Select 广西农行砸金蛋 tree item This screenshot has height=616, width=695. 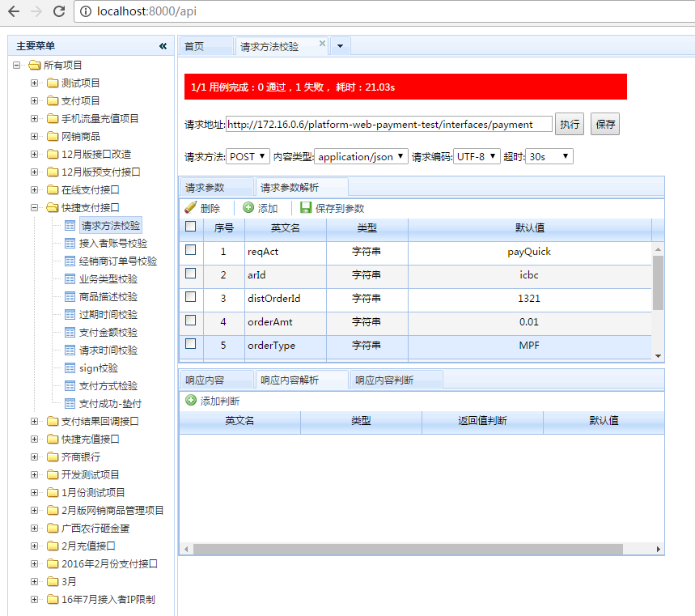pos(95,529)
